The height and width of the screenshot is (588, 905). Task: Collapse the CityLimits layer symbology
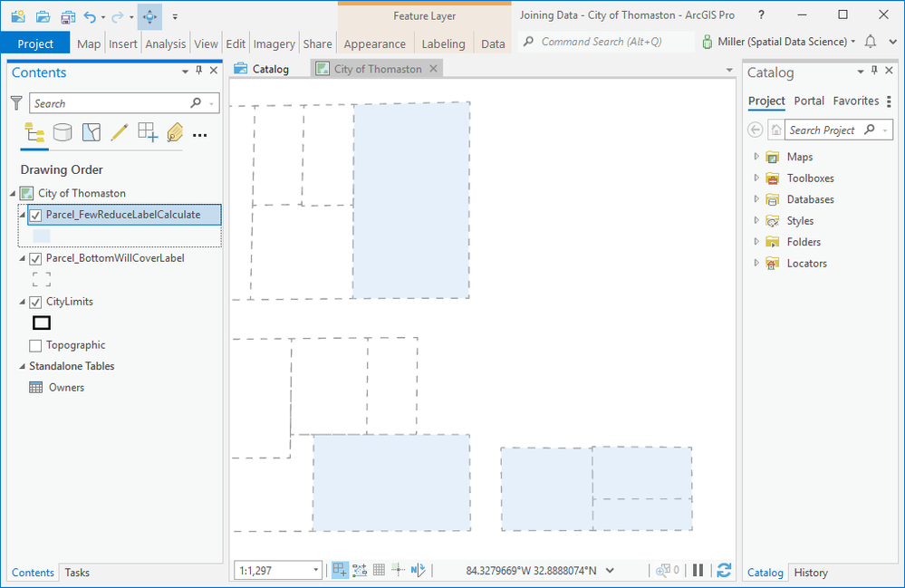point(23,301)
